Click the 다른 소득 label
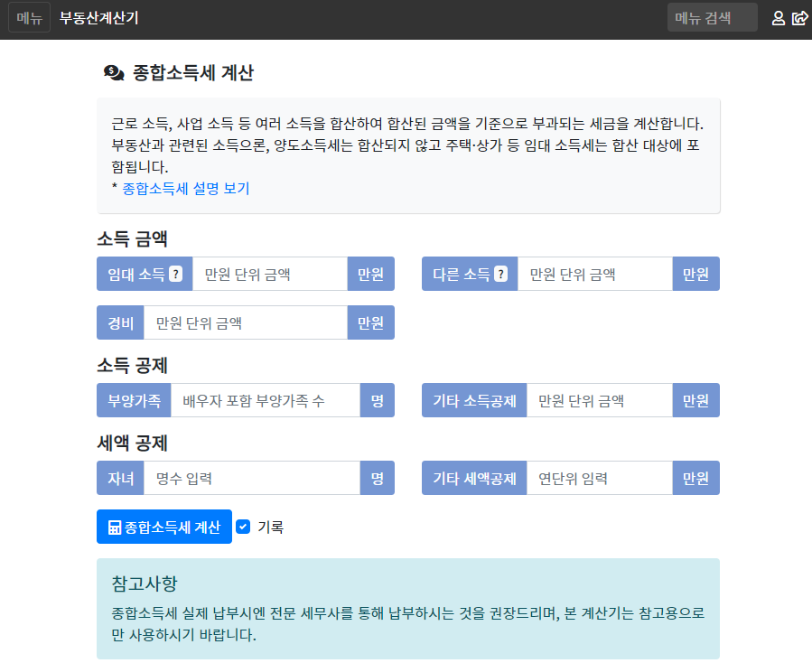This screenshot has height=663, width=812. [461, 274]
